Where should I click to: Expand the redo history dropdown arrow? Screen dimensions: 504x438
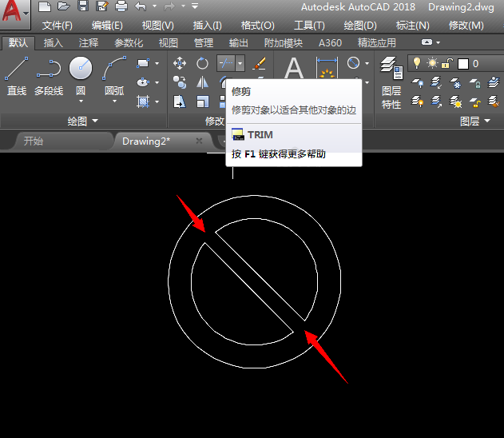coord(183,6)
